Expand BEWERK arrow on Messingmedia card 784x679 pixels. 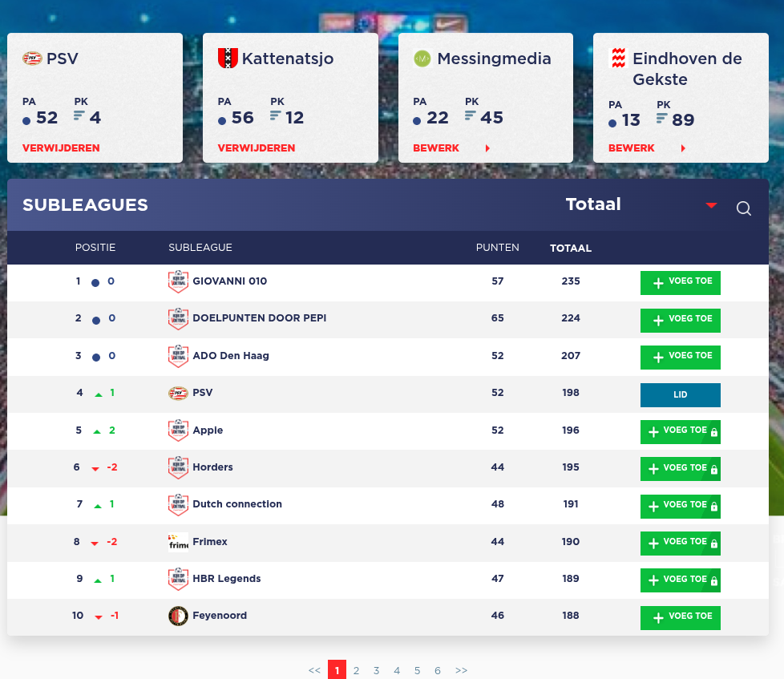487,148
